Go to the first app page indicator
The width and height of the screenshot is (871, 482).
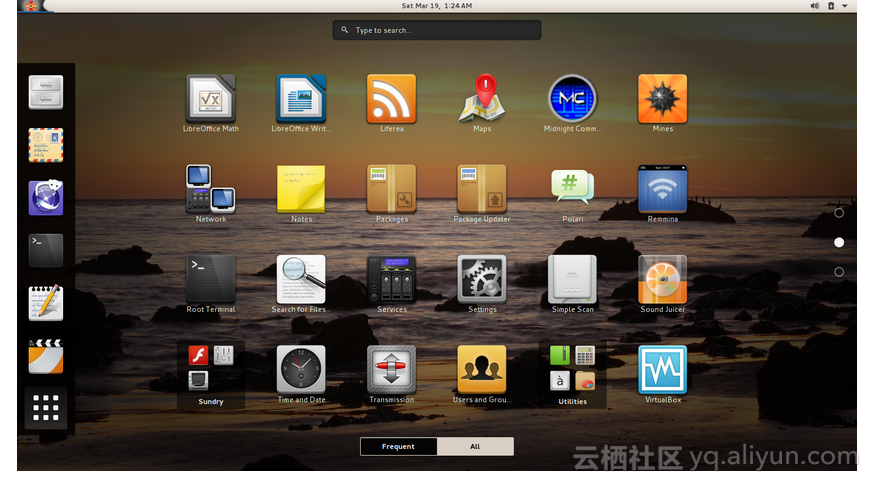(x=839, y=213)
